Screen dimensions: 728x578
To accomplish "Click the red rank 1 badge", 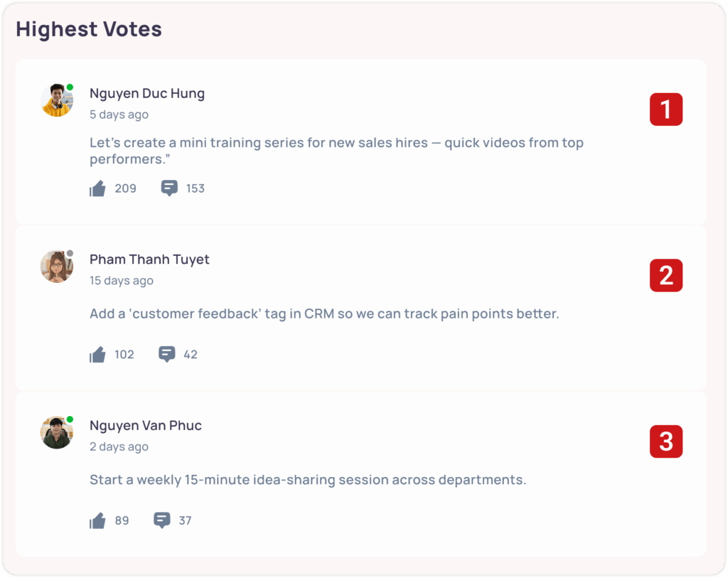I will tap(666, 109).
